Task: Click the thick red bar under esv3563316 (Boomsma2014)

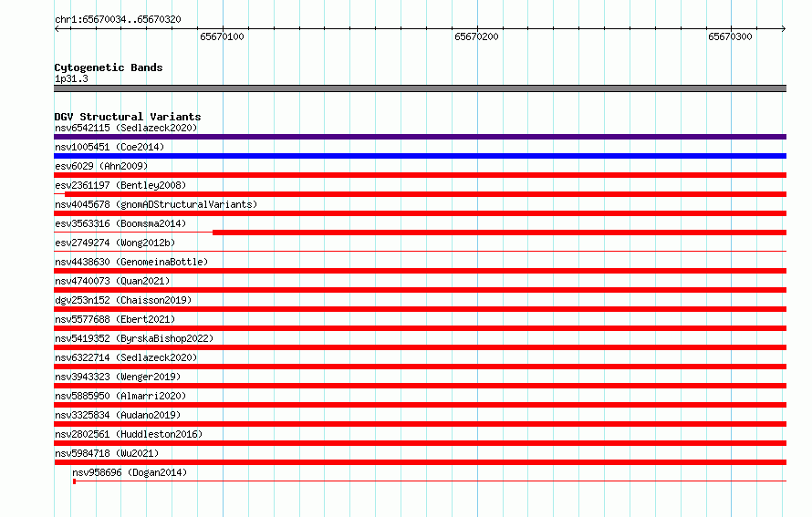Action: point(499,233)
